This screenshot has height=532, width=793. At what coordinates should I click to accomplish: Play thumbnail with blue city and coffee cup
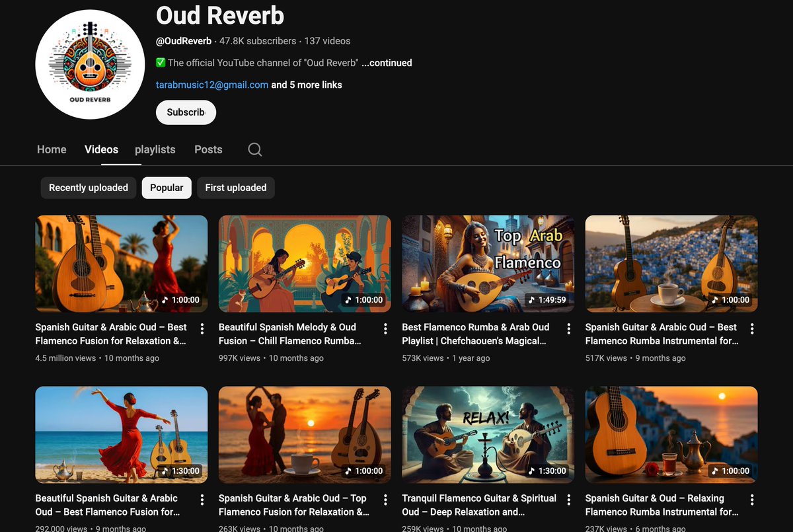pyautogui.click(x=671, y=264)
